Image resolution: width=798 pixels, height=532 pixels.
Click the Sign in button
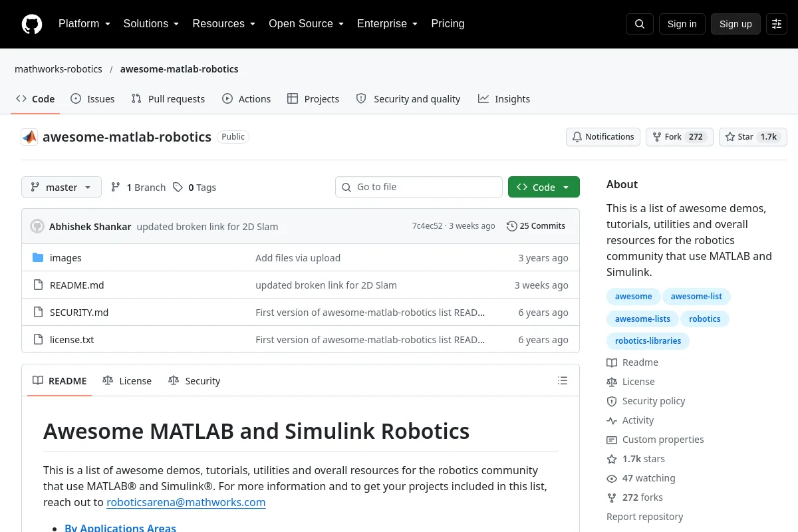click(x=682, y=24)
